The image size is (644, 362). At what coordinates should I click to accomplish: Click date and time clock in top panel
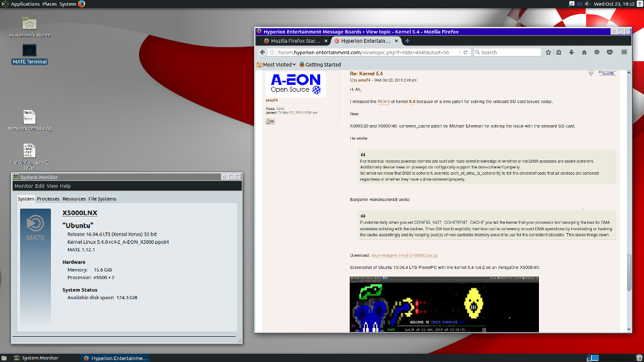[x=614, y=4]
